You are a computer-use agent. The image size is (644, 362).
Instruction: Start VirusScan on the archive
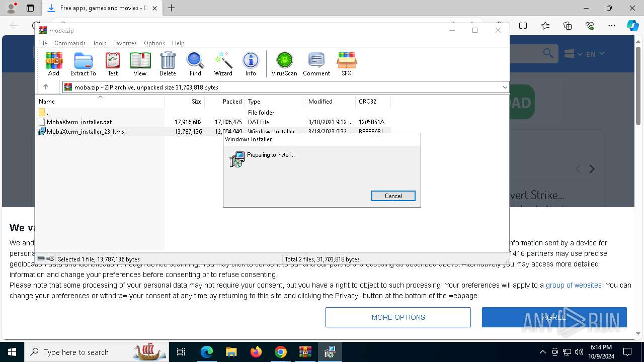point(284,64)
